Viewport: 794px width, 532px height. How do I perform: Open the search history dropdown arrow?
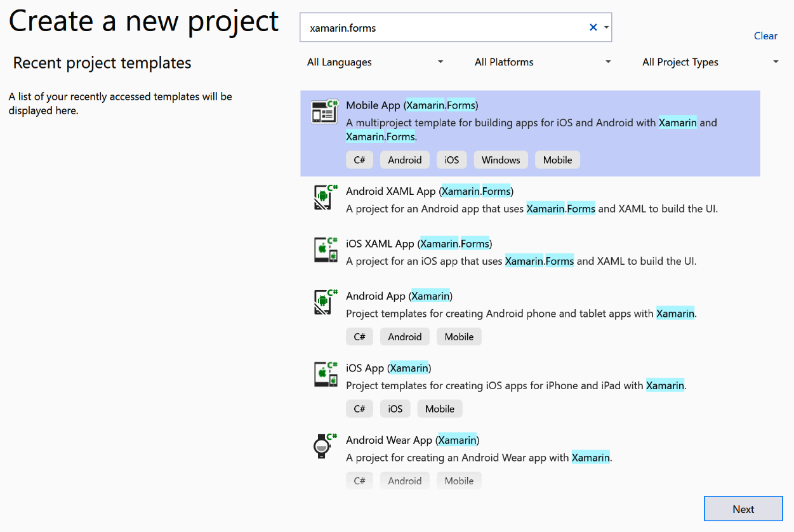click(x=607, y=27)
